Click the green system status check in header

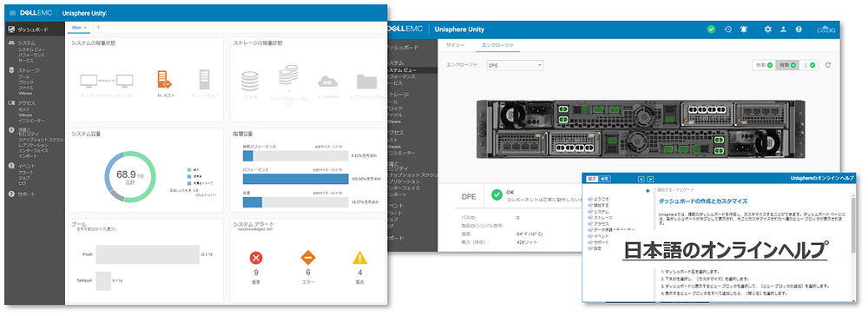point(711,30)
